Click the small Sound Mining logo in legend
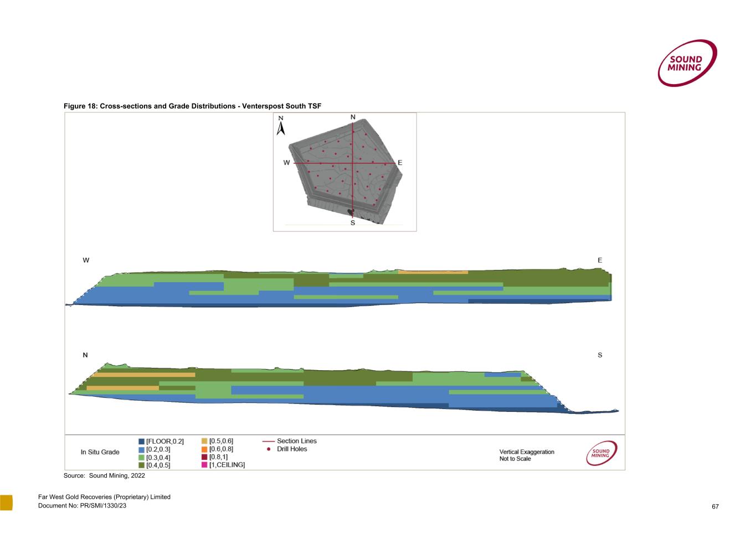 (x=601, y=453)
